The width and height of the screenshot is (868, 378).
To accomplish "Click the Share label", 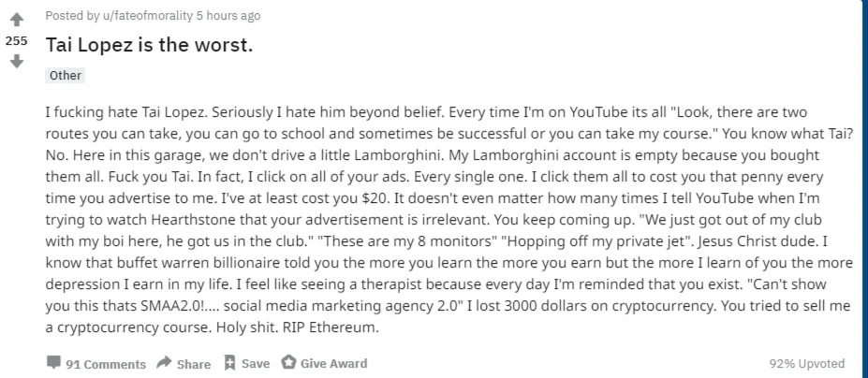I will (x=194, y=364).
